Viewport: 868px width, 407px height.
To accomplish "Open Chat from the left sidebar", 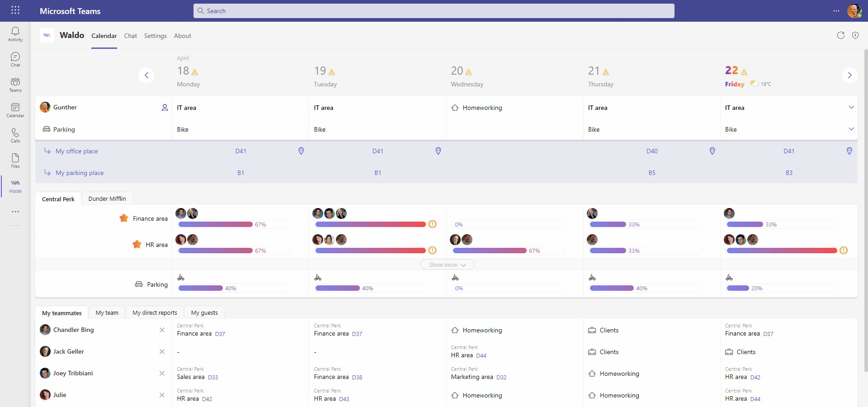I will point(15,59).
